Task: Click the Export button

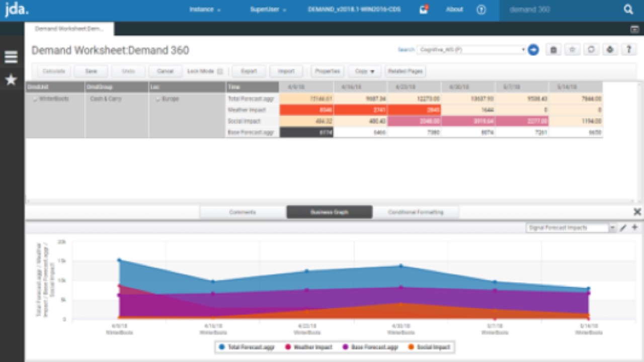Action: pyautogui.click(x=249, y=71)
